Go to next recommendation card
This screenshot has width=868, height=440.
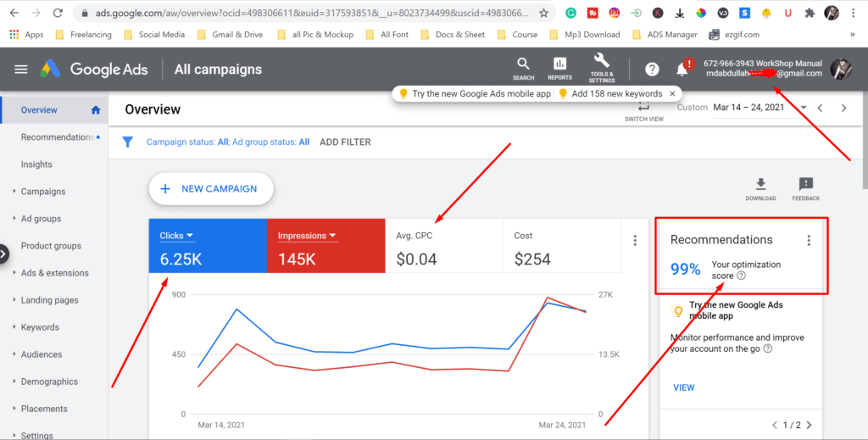[810, 425]
